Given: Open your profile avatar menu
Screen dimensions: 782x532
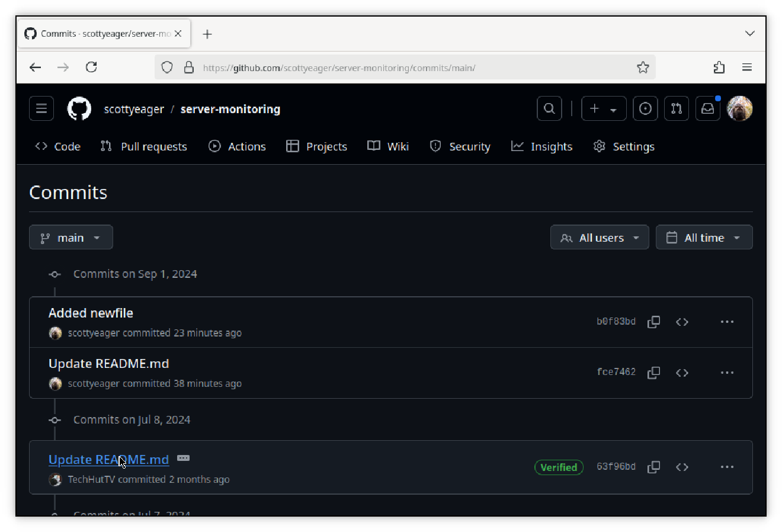Looking at the screenshot, I should [739, 108].
